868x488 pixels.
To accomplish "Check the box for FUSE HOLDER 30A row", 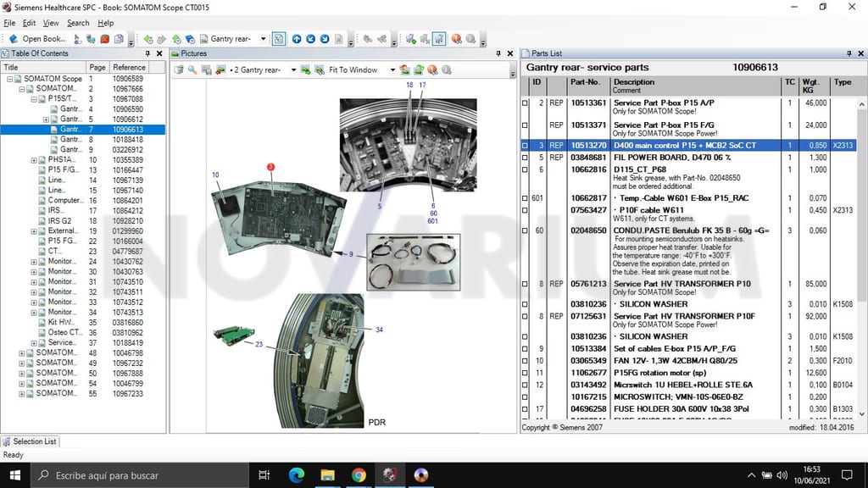I will pyautogui.click(x=525, y=409).
